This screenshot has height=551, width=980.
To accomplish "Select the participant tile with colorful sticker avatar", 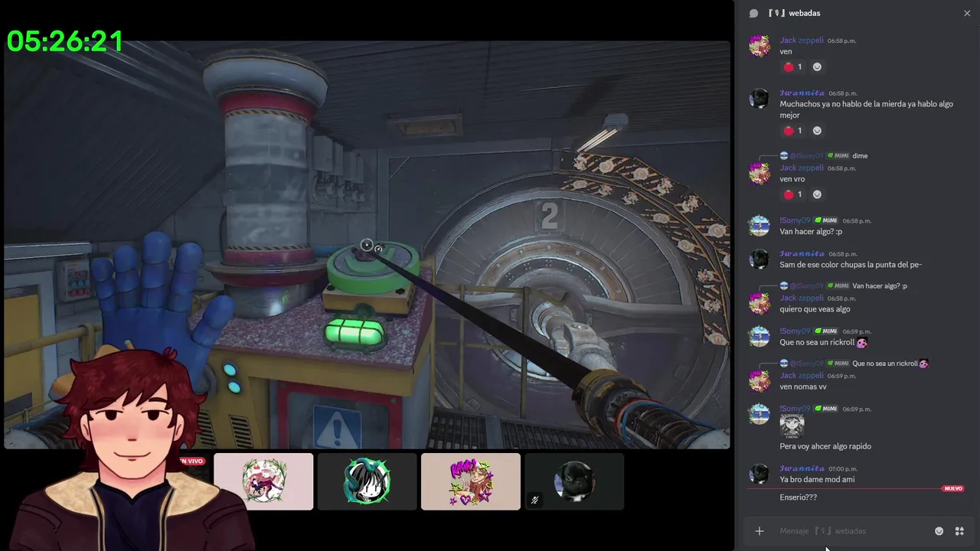I will tap(471, 481).
